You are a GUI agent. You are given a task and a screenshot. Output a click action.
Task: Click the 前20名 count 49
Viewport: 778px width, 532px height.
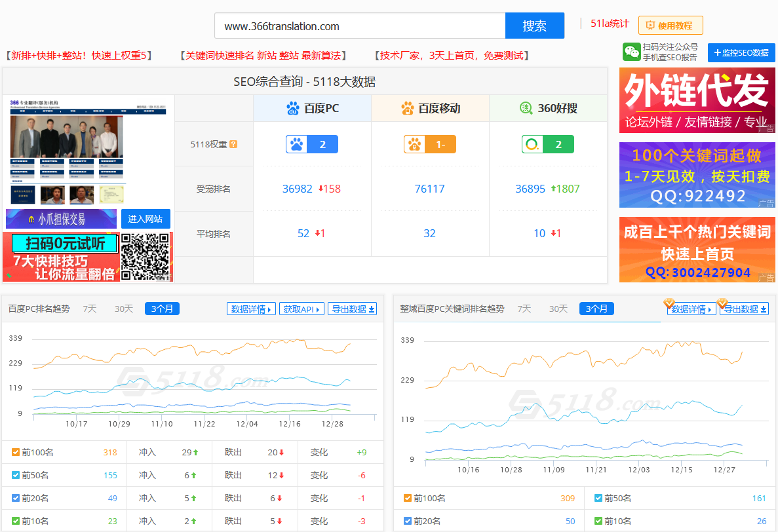[113, 499]
